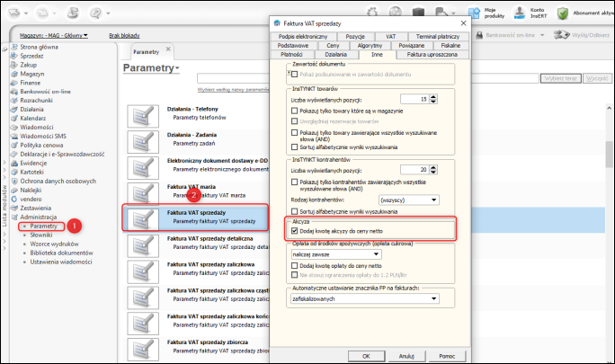Click Faktura VAT sprzedaży detaliczna icon

click(143, 245)
